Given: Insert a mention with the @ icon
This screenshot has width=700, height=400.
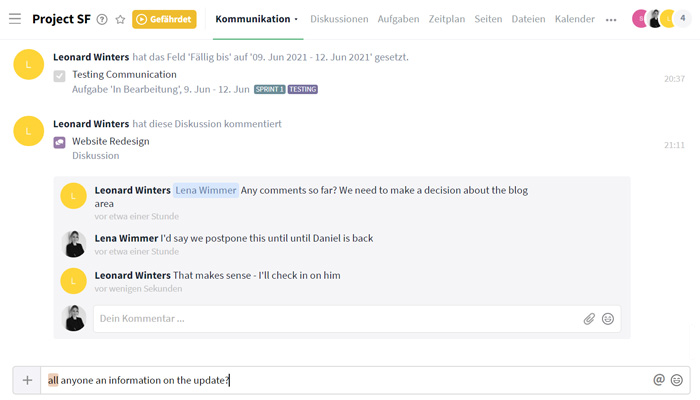Looking at the screenshot, I should 659,380.
